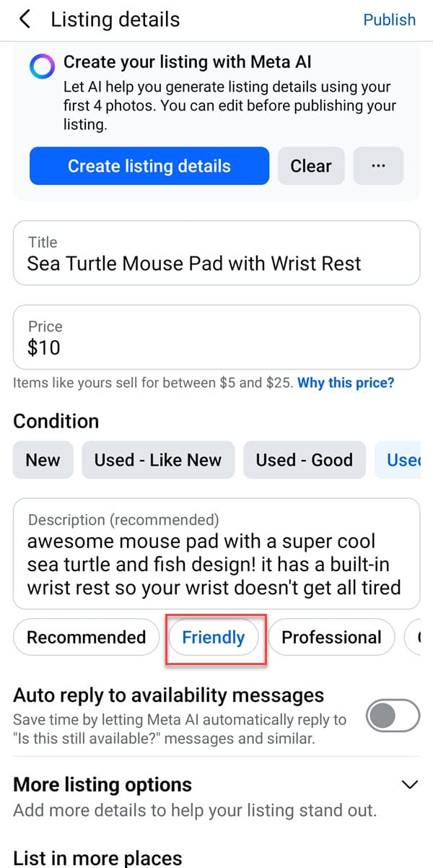The height and width of the screenshot is (868, 433).
Task: Expand More listing options chevron
Action: pyautogui.click(x=410, y=785)
